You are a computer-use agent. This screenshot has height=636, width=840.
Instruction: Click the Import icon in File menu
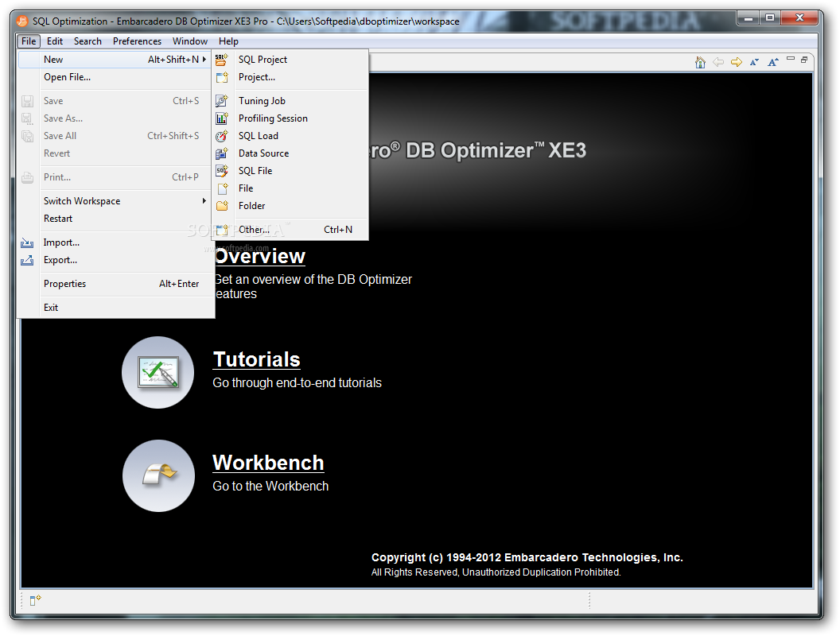(27, 242)
